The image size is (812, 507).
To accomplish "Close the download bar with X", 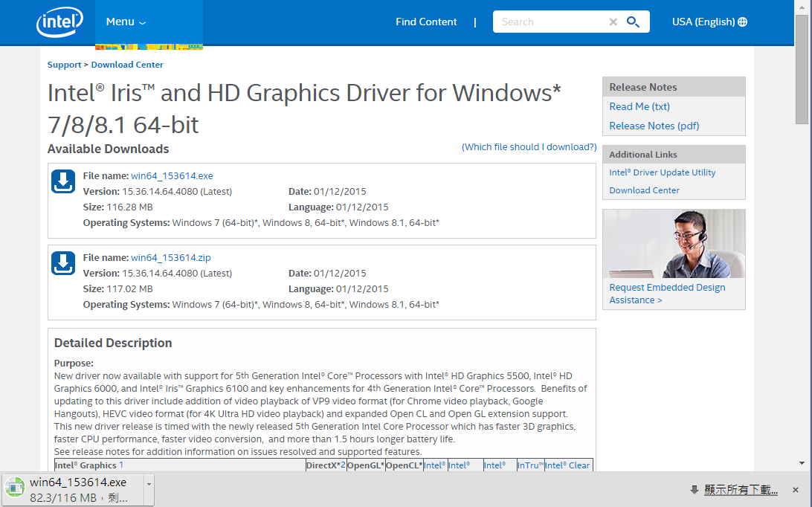I will [796, 489].
